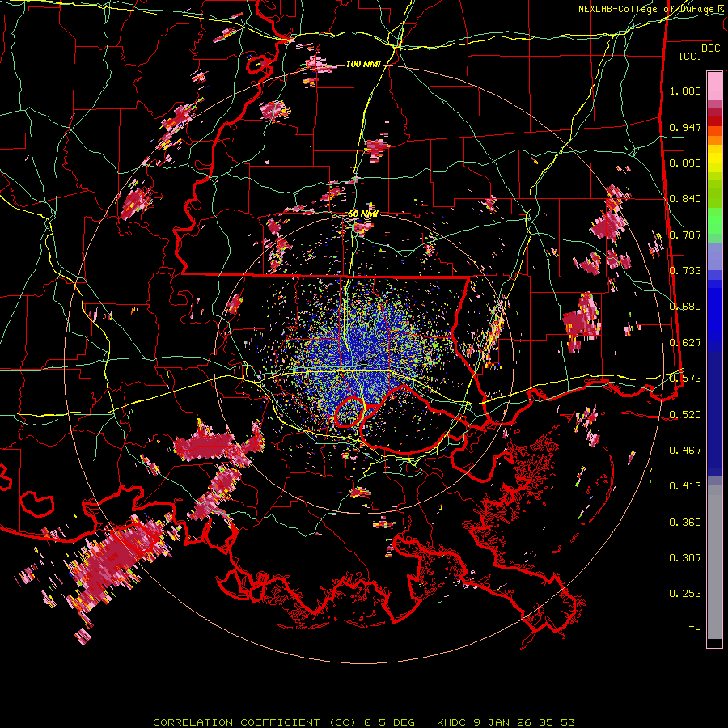Screen dimensions: 728x728
Task: Pick the light pink top of color bar
Action: coord(714,86)
